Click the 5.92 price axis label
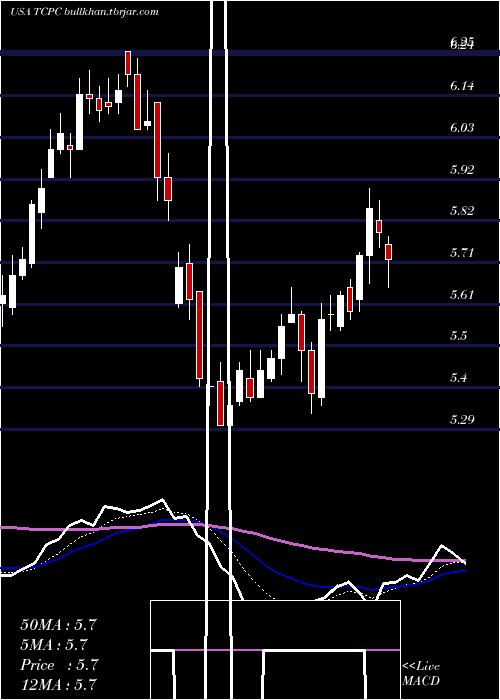This screenshot has width=500, height=700. 462,169
